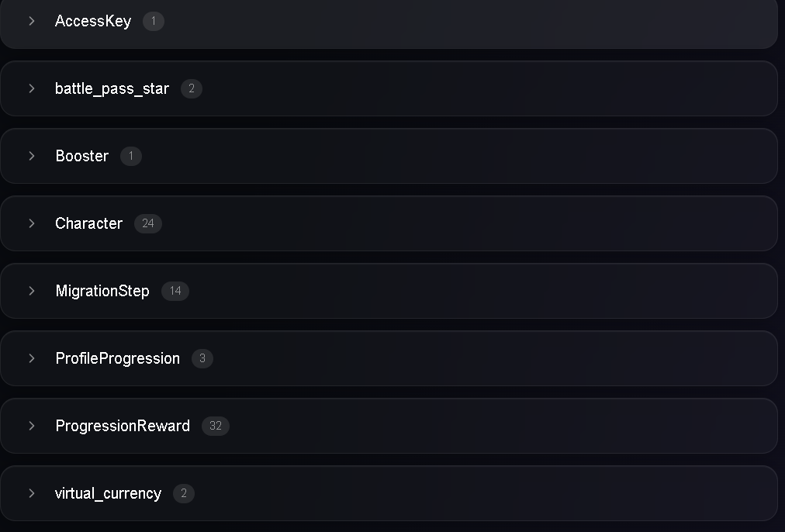
Task: Expand the virtual_currency chevron arrow
Action: (32, 493)
